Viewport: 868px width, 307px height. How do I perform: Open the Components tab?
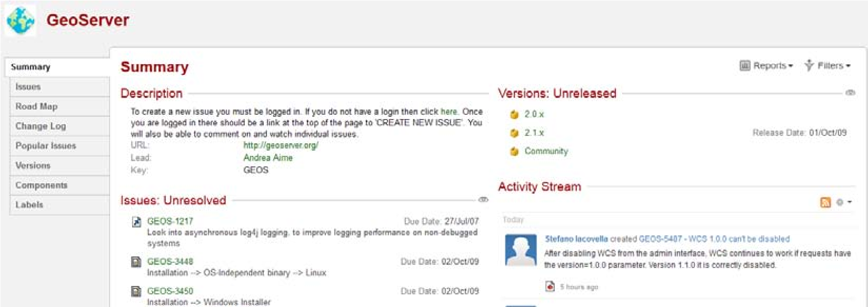click(59, 185)
